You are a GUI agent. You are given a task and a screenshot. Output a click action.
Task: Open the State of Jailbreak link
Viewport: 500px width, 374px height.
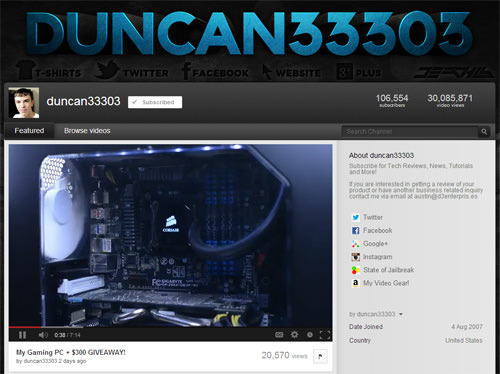pyautogui.click(x=388, y=270)
